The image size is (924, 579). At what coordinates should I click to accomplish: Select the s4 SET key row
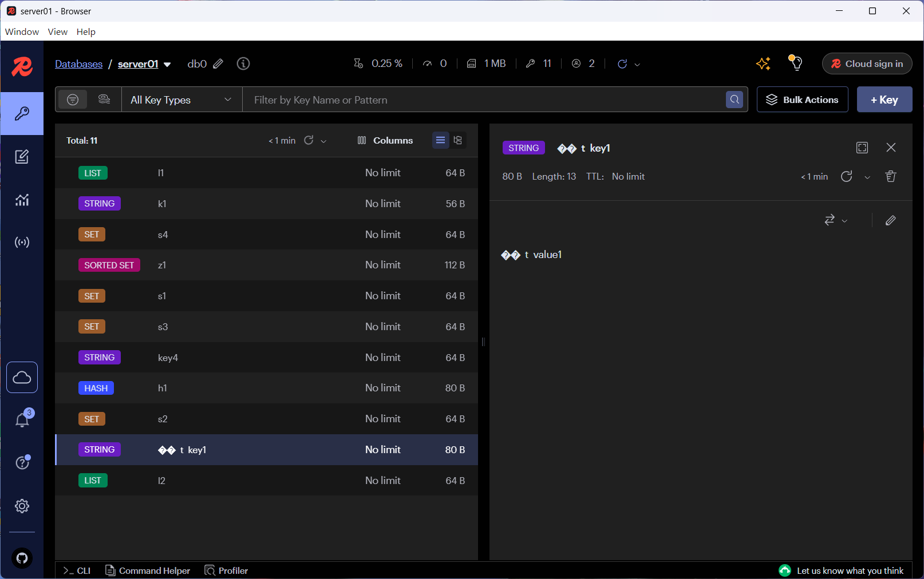267,235
